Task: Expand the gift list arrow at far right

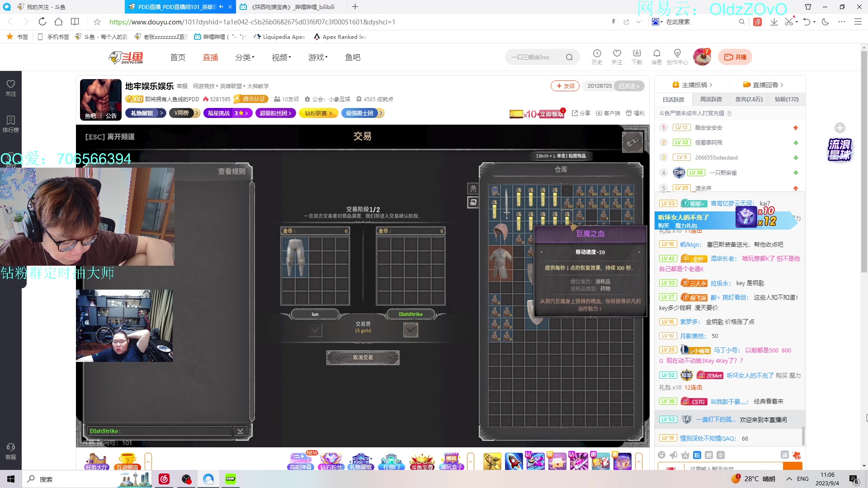Action: (x=639, y=461)
